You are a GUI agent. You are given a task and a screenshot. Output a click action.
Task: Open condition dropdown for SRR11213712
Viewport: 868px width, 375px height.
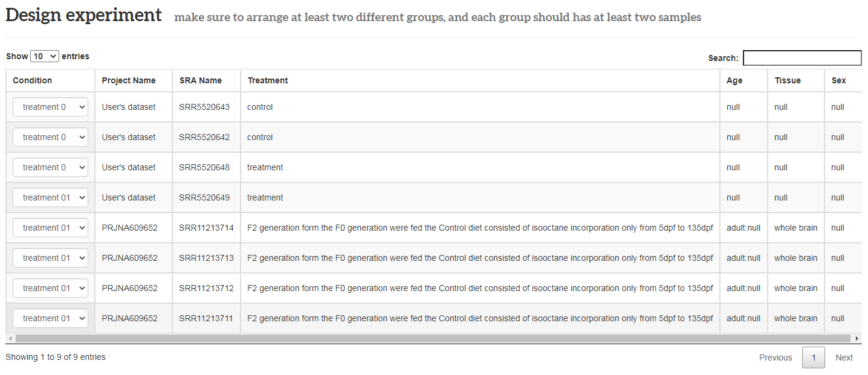[x=50, y=288]
